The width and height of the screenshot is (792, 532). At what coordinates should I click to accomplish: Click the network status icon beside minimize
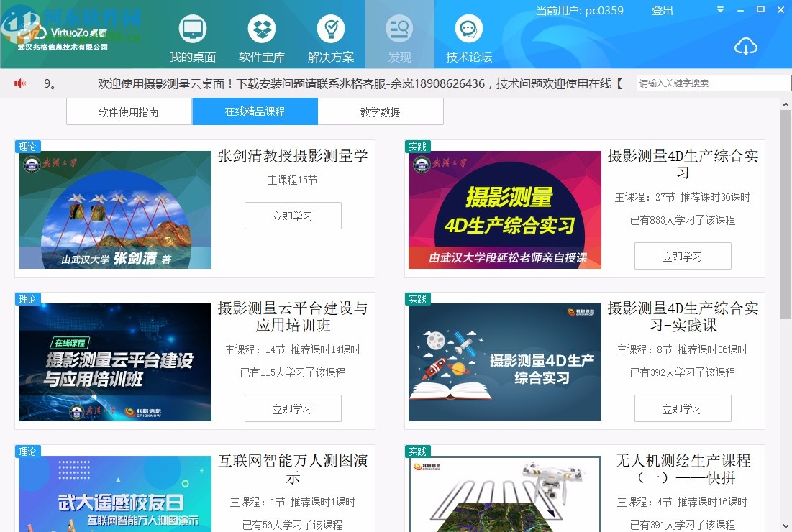click(719, 10)
